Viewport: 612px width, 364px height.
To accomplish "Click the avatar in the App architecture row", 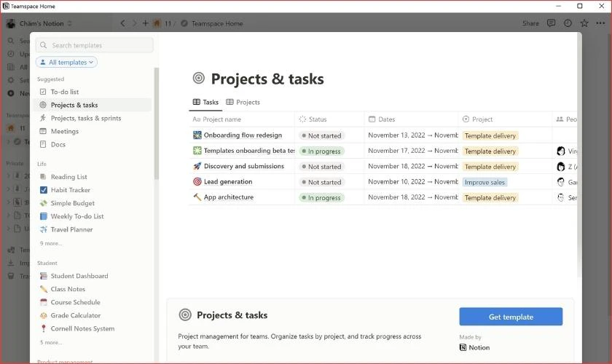I will click(561, 198).
